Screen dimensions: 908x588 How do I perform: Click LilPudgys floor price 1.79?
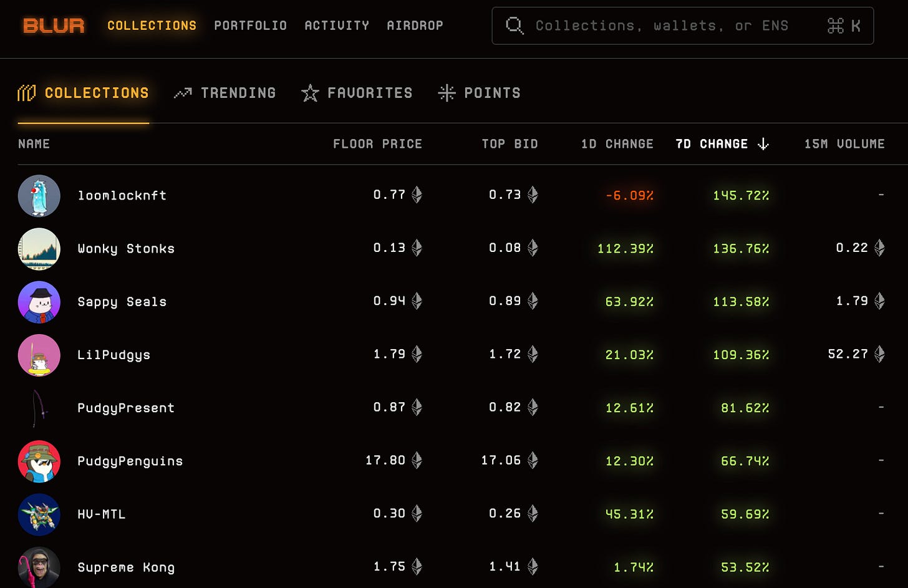(389, 354)
